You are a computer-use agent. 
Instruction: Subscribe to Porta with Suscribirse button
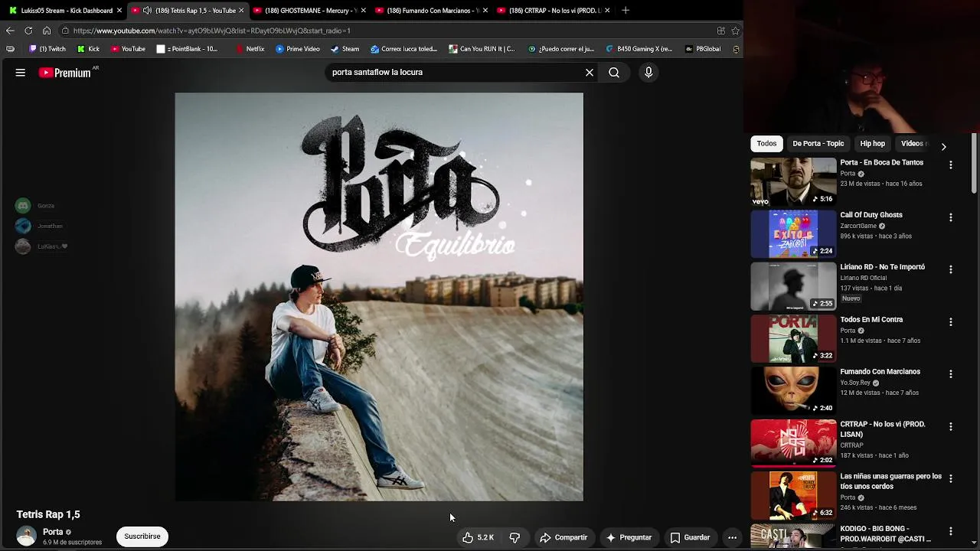142,536
